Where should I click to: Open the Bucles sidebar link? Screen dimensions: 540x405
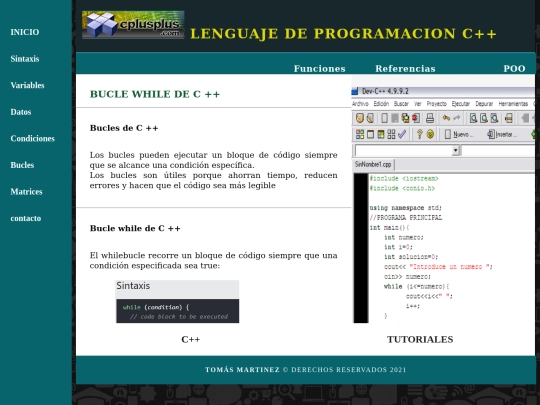click(22, 165)
